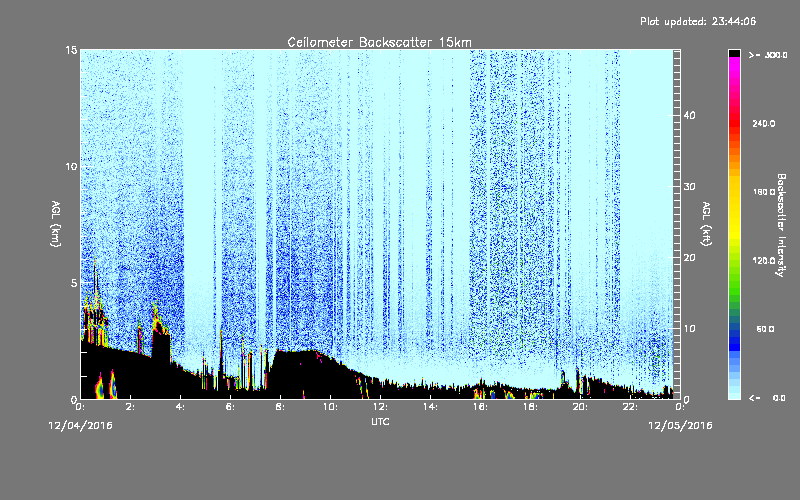
Task: Click the 4: hour tick label
Action: click(180, 407)
